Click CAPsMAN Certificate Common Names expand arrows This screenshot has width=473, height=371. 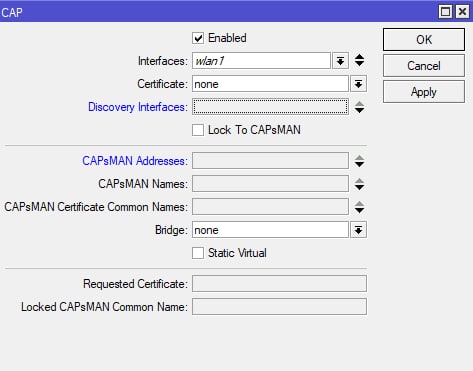click(359, 207)
